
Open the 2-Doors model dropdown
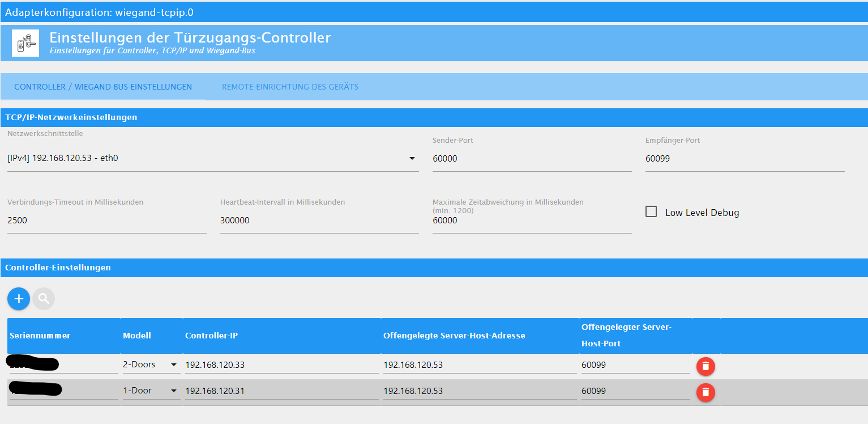[x=151, y=364]
